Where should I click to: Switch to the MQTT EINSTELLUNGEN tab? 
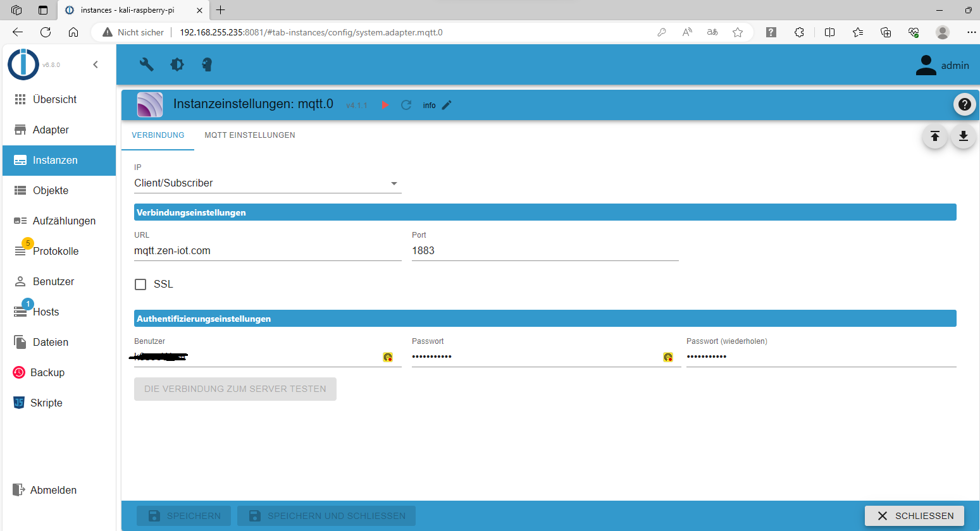click(250, 135)
